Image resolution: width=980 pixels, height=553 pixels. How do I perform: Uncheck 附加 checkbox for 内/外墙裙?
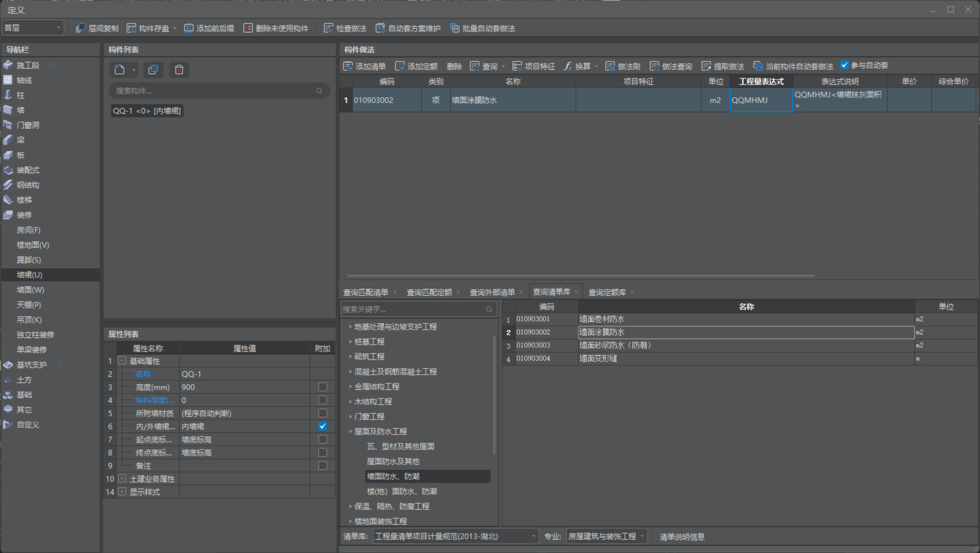point(323,426)
